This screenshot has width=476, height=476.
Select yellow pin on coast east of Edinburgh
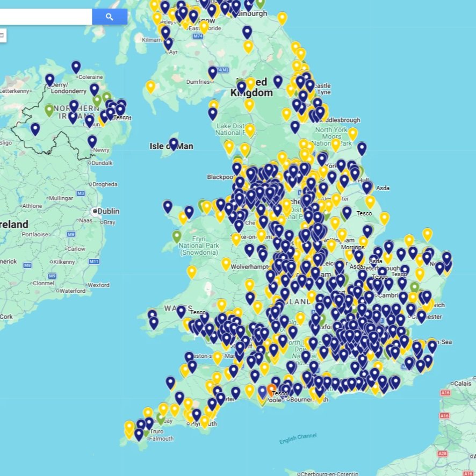282,19
